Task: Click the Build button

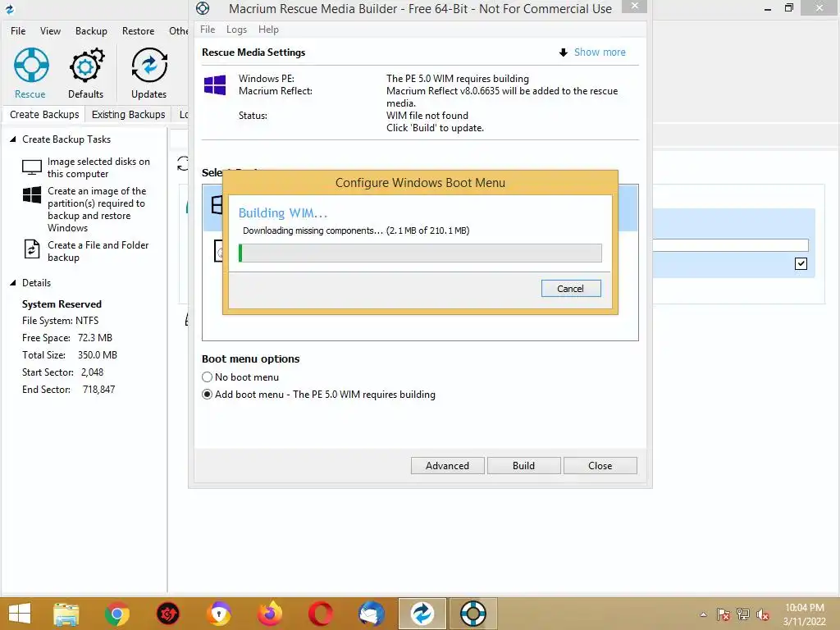Action: pos(523,466)
